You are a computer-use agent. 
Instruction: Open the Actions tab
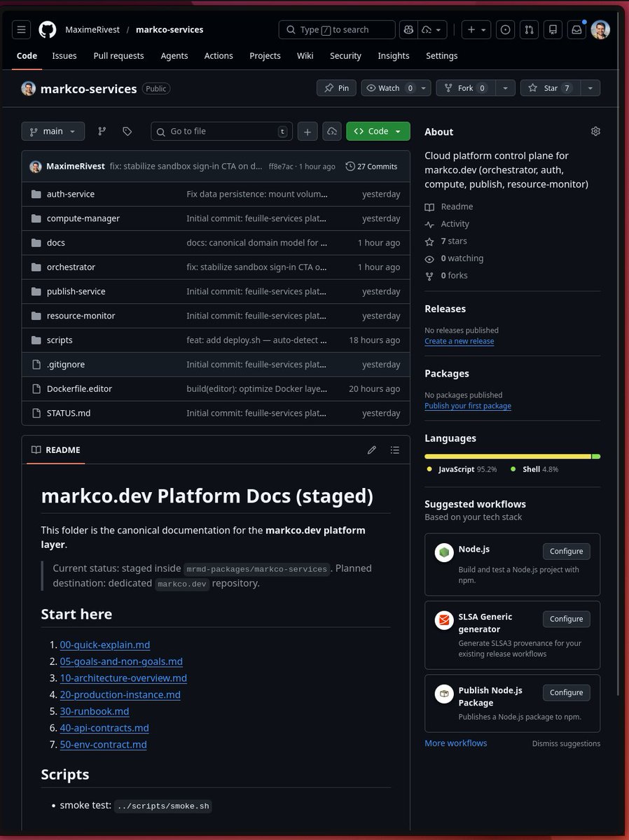pyautogui.click(x=219, y=56)
